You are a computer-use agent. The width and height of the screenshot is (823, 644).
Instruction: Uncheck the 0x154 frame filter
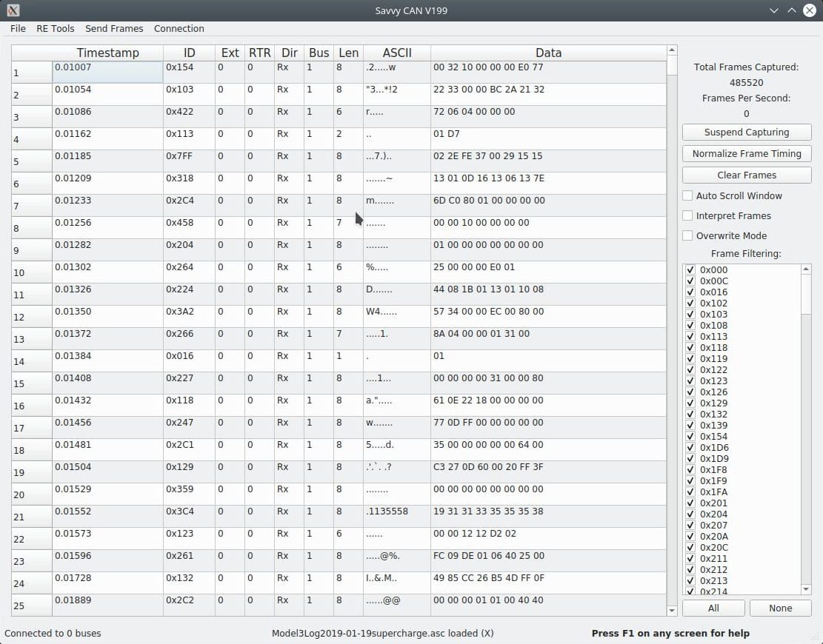point(691,437)
